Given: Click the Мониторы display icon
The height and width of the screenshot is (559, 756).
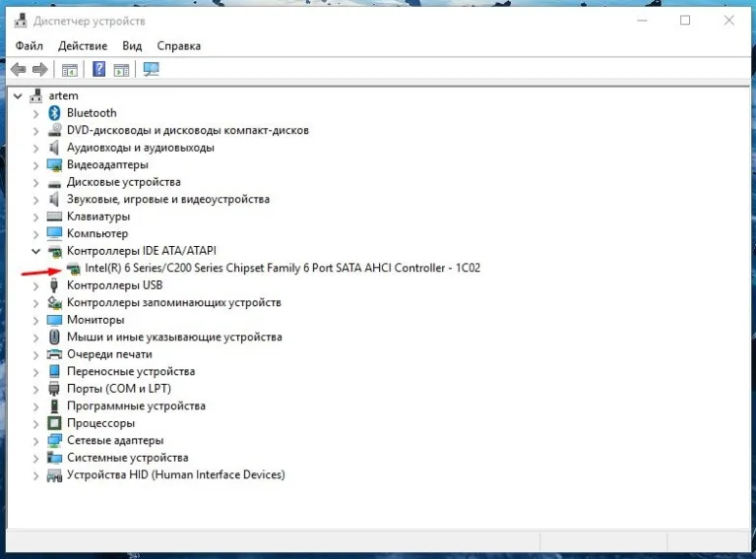Looking at the screenshot, I should coord(54,320).
